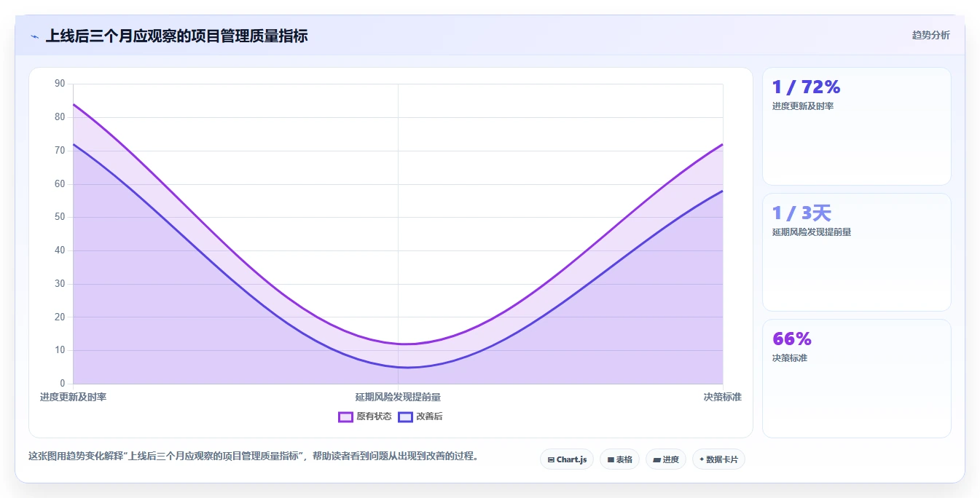Screen dimensions: 980x498
Task: Click the 50 value on the y-axis
Action: tap(60, 217)
